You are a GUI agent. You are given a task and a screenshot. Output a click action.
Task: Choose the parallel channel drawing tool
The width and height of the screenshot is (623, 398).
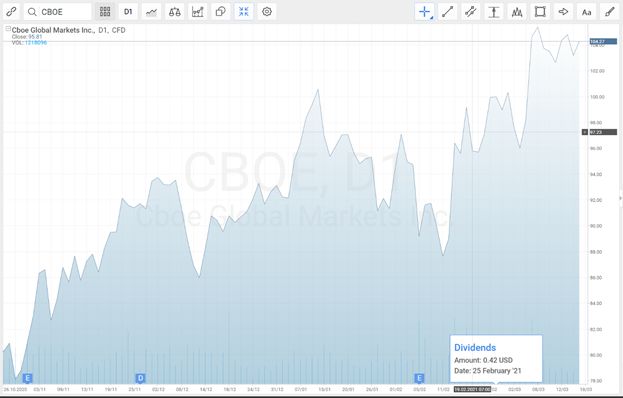[470, 12]
